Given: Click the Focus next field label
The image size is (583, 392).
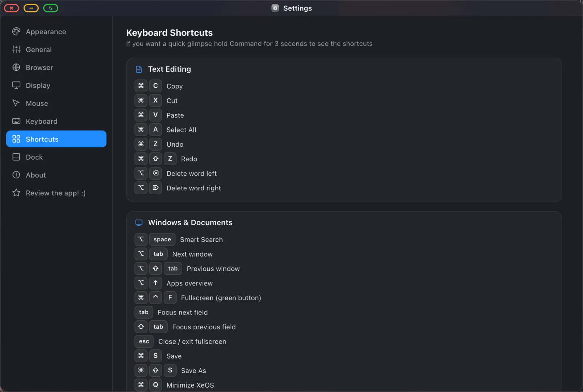Looking at the screenshot, I should click(183, 312).
